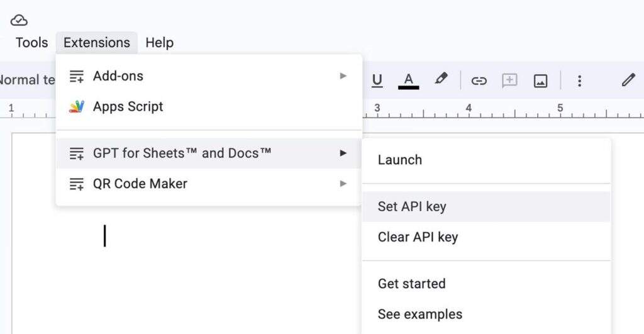Click the Get started entry

[411, 284]
